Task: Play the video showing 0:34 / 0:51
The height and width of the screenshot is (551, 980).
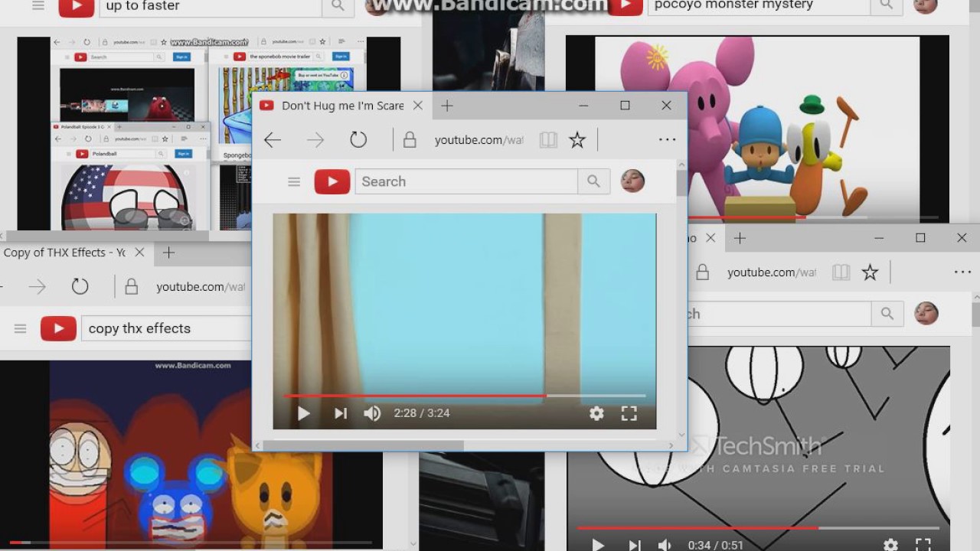Action: pos(597,545)
